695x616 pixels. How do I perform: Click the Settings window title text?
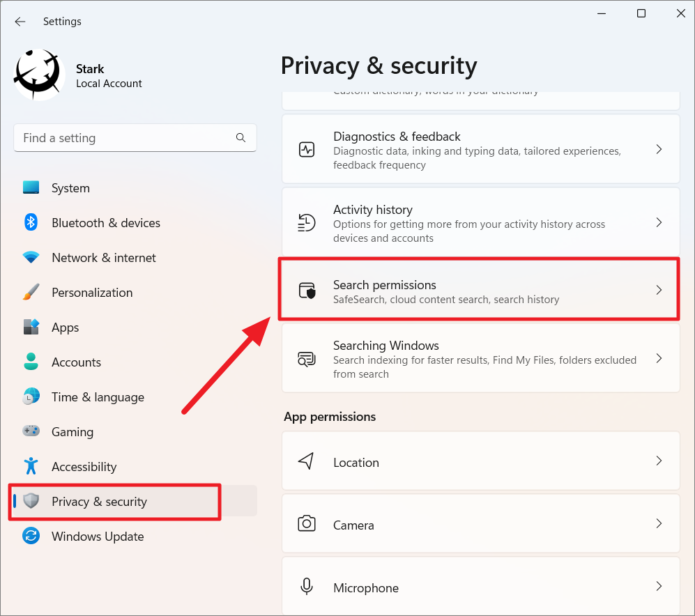click(x=62, y=22)
